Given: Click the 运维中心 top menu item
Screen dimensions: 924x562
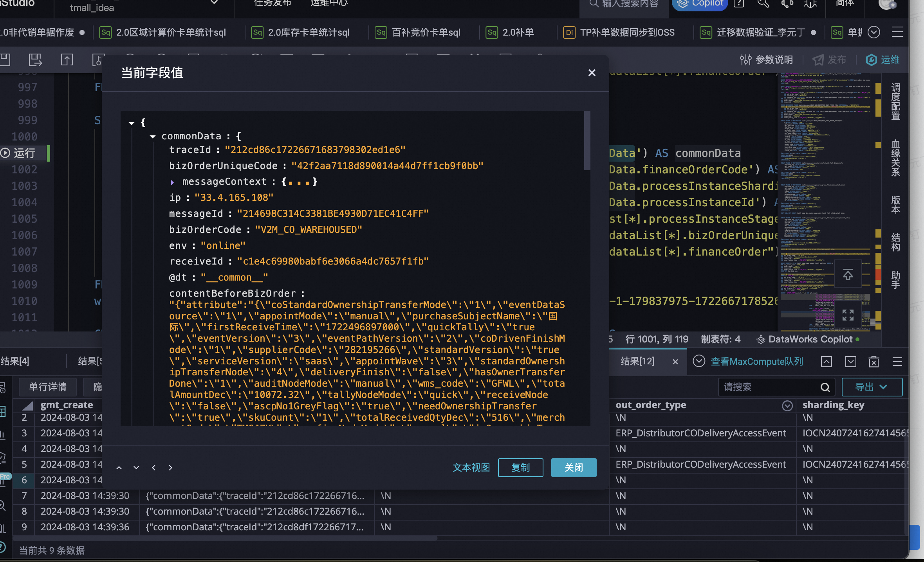Looking at the screenshot, I should [x=329, y=3].
